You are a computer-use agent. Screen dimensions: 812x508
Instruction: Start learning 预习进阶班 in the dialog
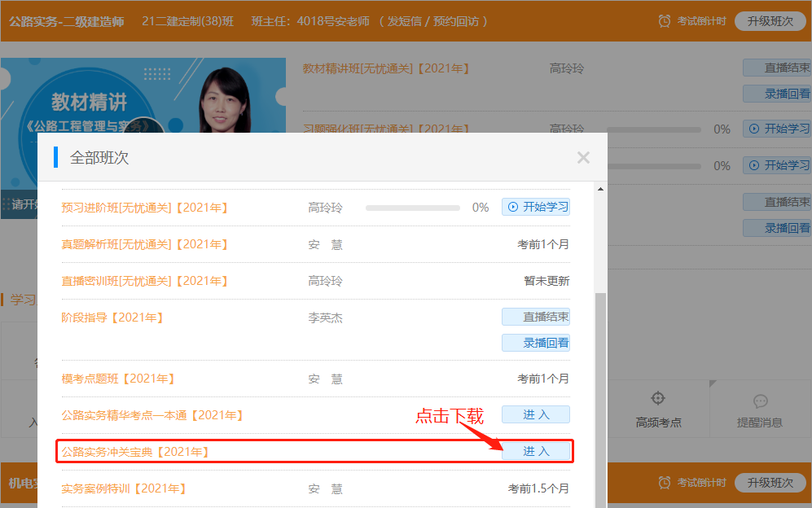coord(536,207)
